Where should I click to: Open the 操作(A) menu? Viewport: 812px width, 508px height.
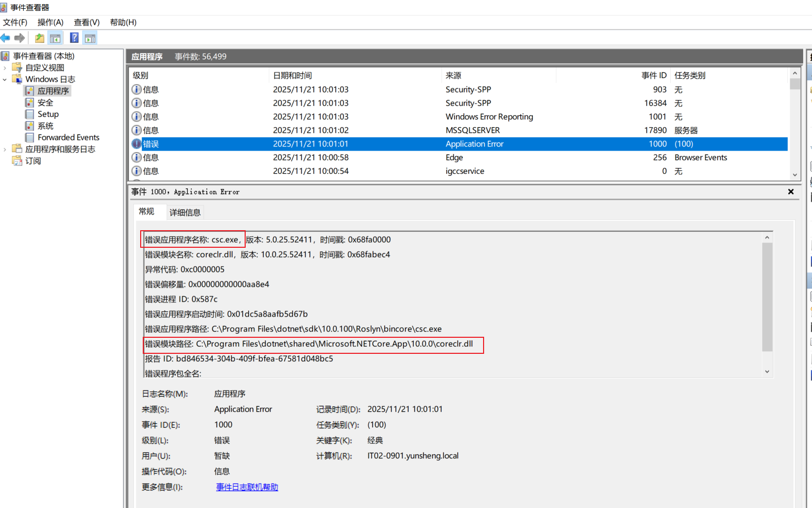click(50, 22)
